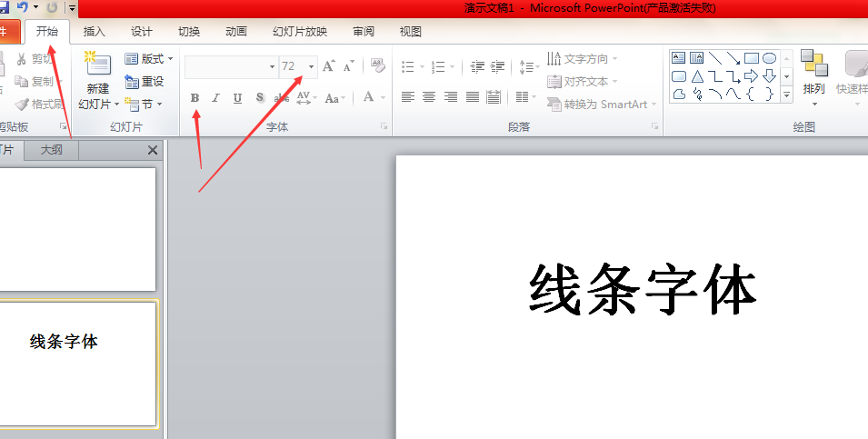Switch to the 大纲 outline pane tab
This screenshot has width=868, height=439.
[52, 149]
